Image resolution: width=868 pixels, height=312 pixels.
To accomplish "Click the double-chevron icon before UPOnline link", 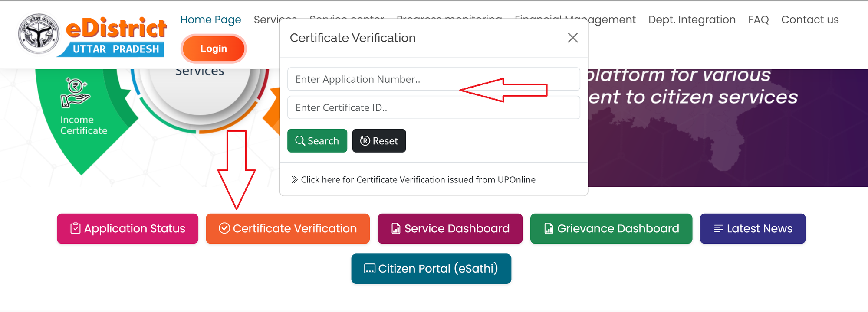I will click(x=294, y=179).
